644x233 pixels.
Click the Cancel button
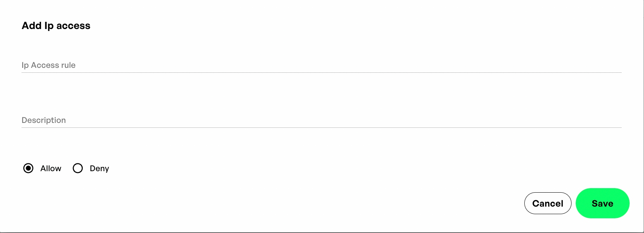pyautogui.click(x=547, y=203)
